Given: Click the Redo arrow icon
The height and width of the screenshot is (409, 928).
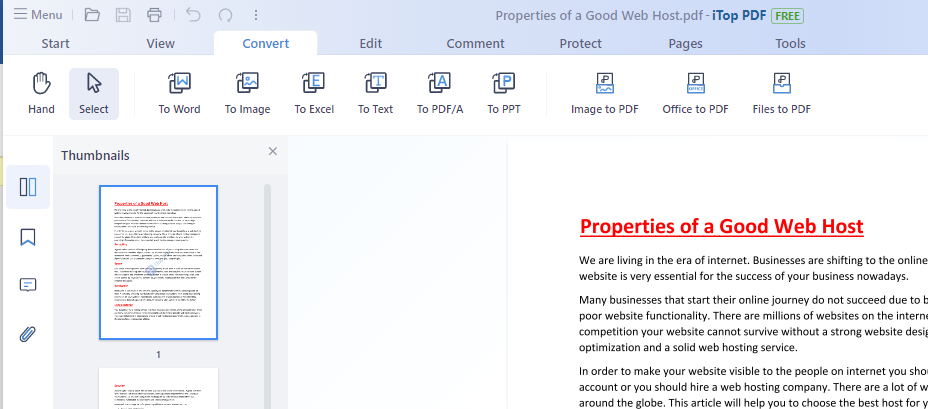Looking at the screenshot, I should (225, 15).
